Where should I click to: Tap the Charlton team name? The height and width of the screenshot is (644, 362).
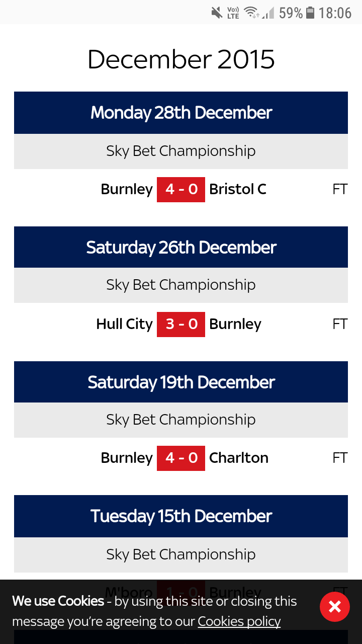coord(239,458)
